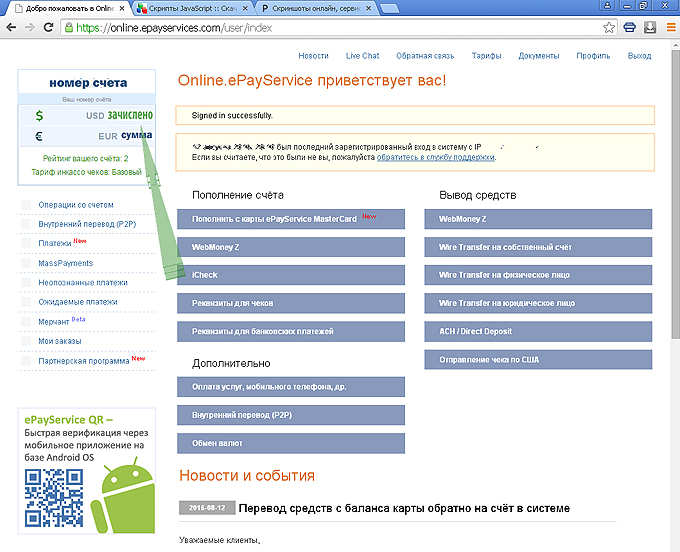The image size is (680, 552).
Task: Click the icon beside Неопознанные платежи
Action: click(x=26, y=282)
